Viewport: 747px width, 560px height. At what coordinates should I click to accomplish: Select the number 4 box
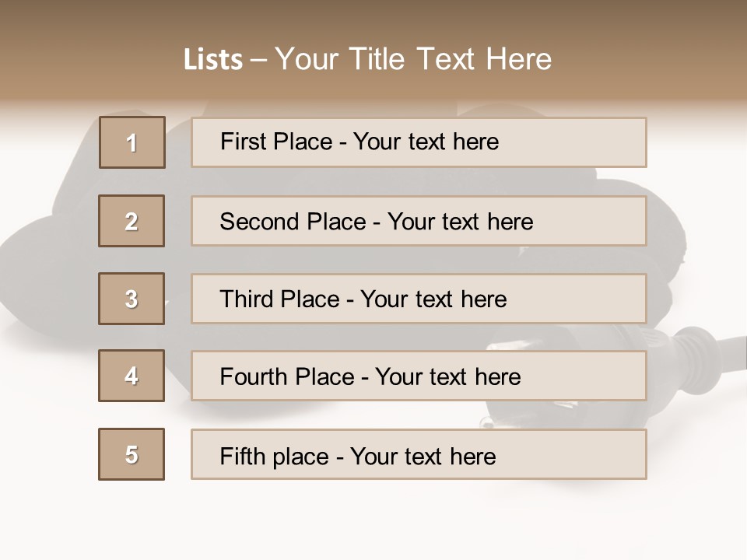pos(132,376)
